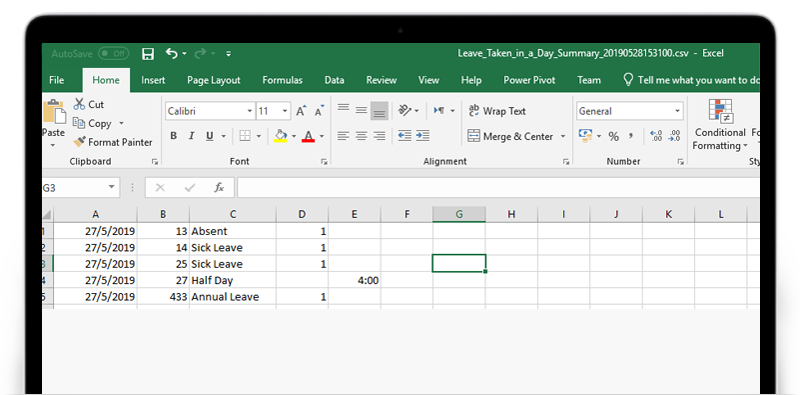Image resolution: width=800 pixels, height=395 pixels.
Task: Click the Undo arrow icon
Action: [172, 54]
